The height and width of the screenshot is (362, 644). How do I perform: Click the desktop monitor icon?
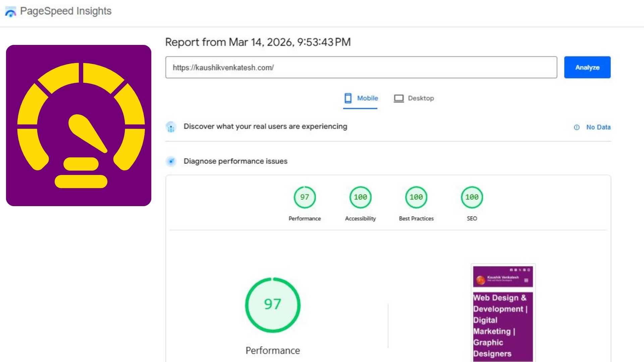click(x=398, y=98)
